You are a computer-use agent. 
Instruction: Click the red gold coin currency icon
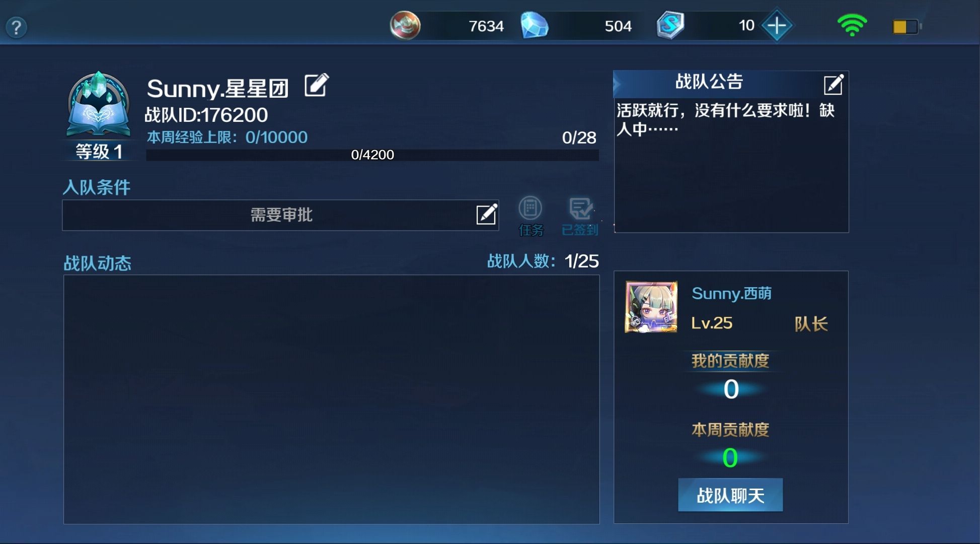pyautogui.click(x=405, y=25)
